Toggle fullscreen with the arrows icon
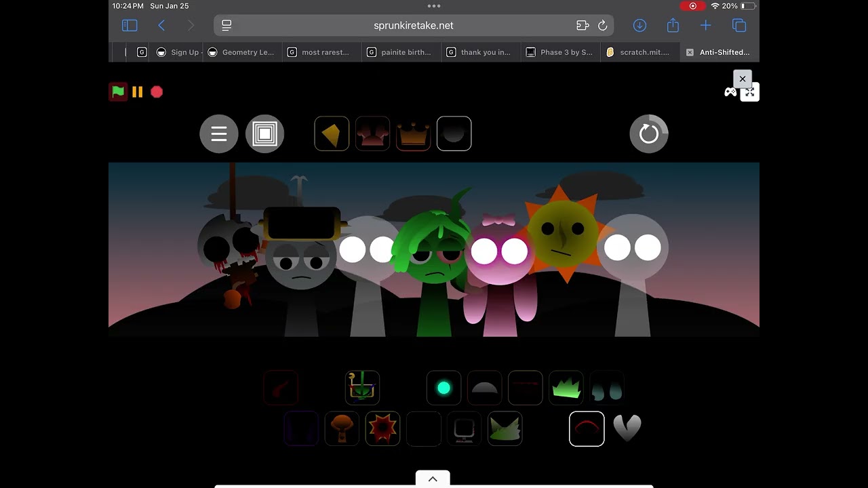868x488 pixels. [749, 92]
